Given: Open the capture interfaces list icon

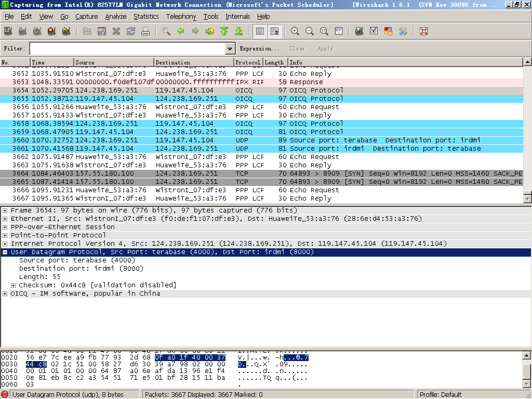Looking at the screenshot, I should point(8,31).
